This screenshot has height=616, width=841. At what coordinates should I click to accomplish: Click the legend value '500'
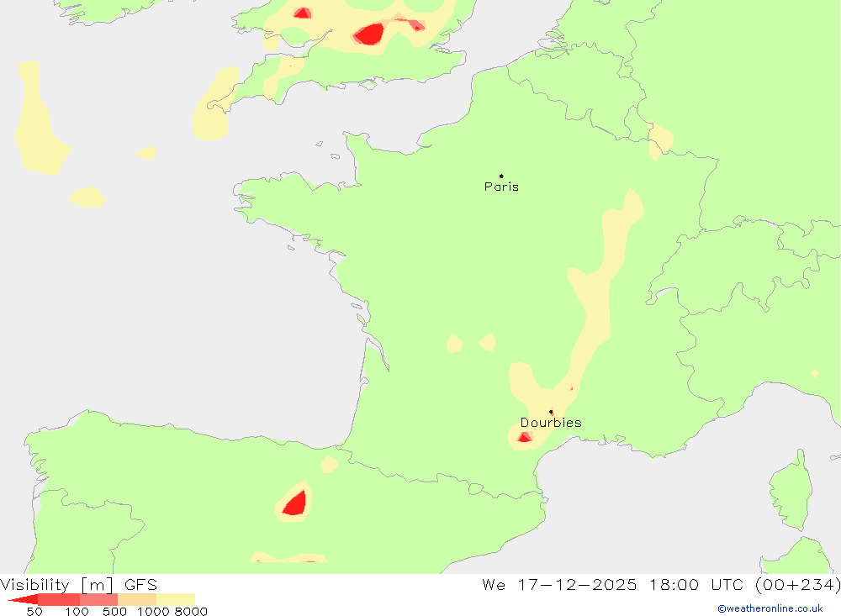tap(114, 611)
